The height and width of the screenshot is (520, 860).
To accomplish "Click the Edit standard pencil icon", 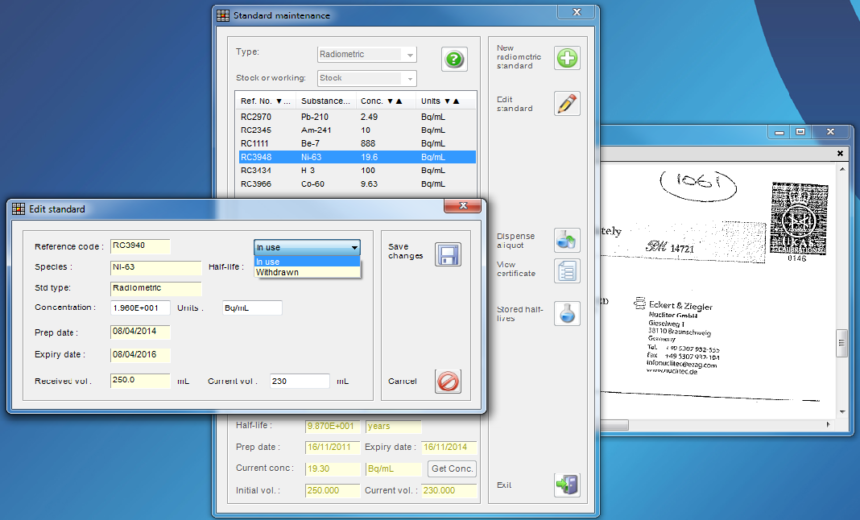I will pos(567,104).
